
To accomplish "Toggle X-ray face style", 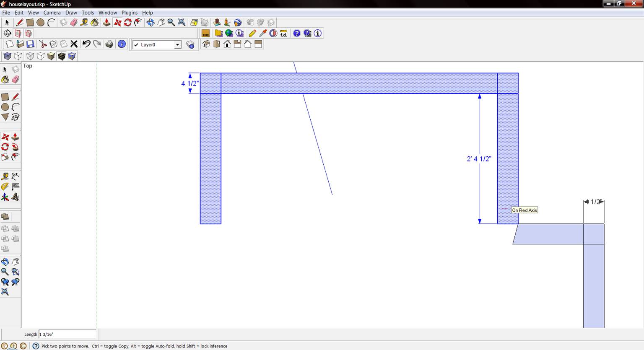I will pyautogui.click(x=7, y=56).
